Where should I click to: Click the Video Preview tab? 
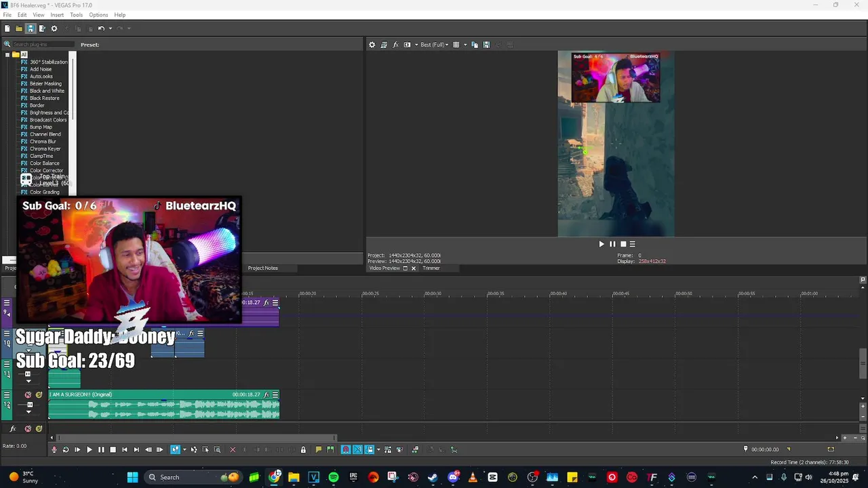(x=384, y=268)
